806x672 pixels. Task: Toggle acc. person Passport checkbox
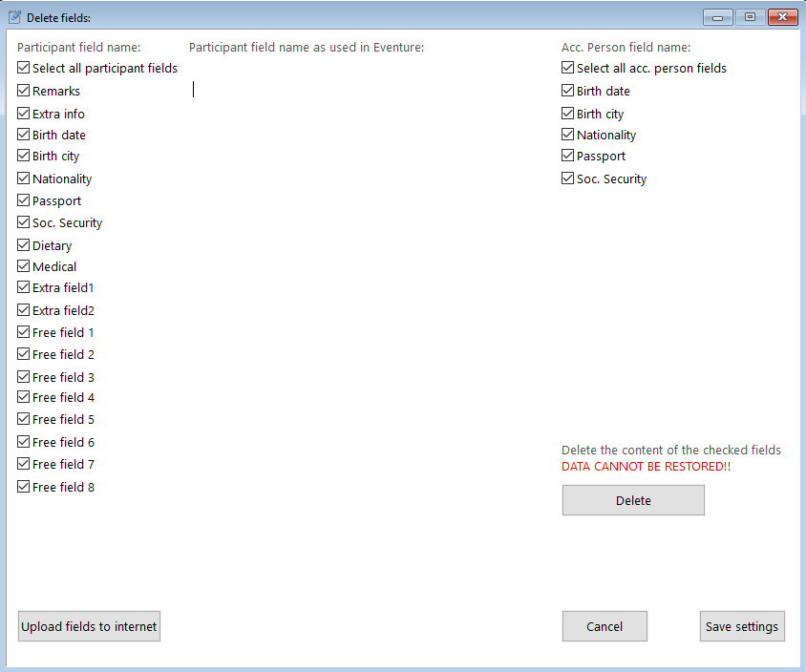(x=568, y=156)
